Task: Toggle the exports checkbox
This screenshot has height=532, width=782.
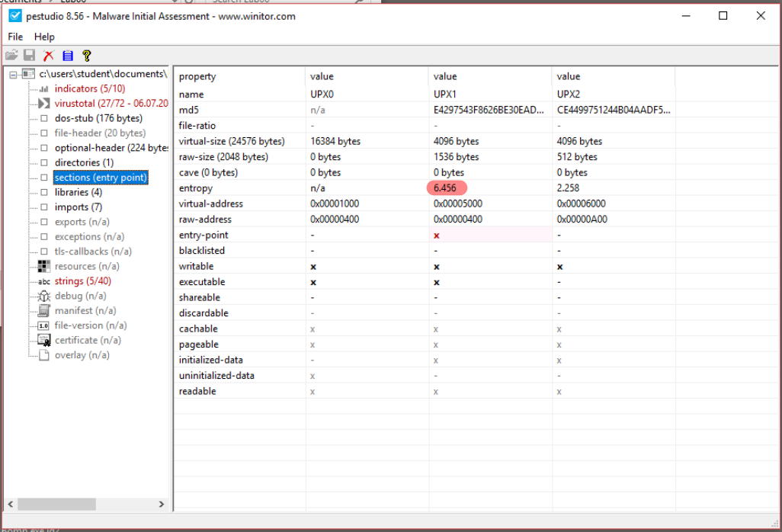Action: point(44,222)
